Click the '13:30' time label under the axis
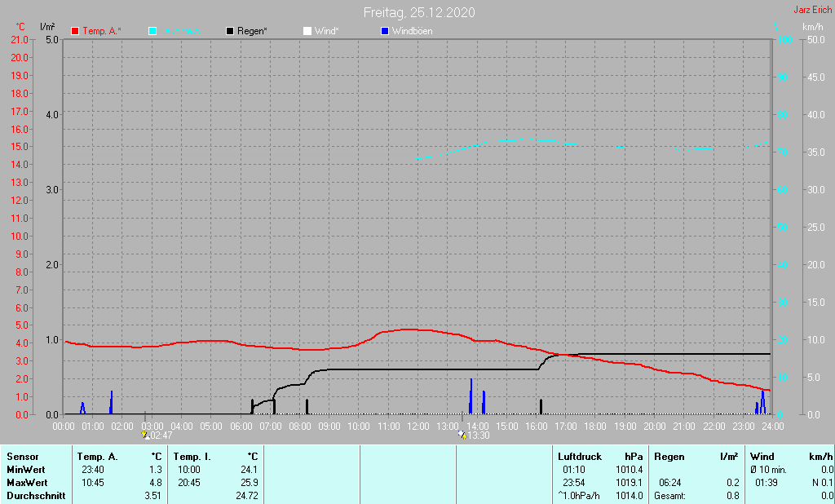The width and height of the screenshot is (835, 504). point(478,435)
